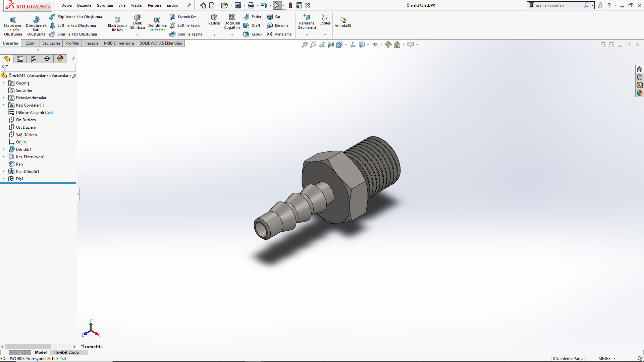Viewport: 644px width, 362px height.
Task: Open the Araçlar menu
Action: click(137, 5)
